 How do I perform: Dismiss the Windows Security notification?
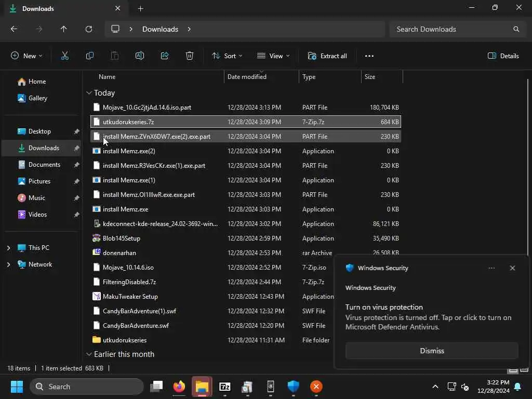(x=432, y=351)
